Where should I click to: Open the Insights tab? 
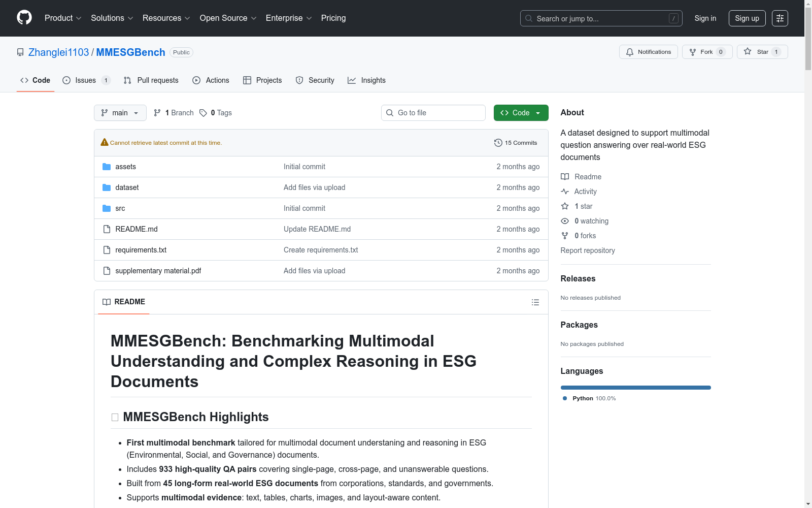pyautogui.click(x=367, y=80)
